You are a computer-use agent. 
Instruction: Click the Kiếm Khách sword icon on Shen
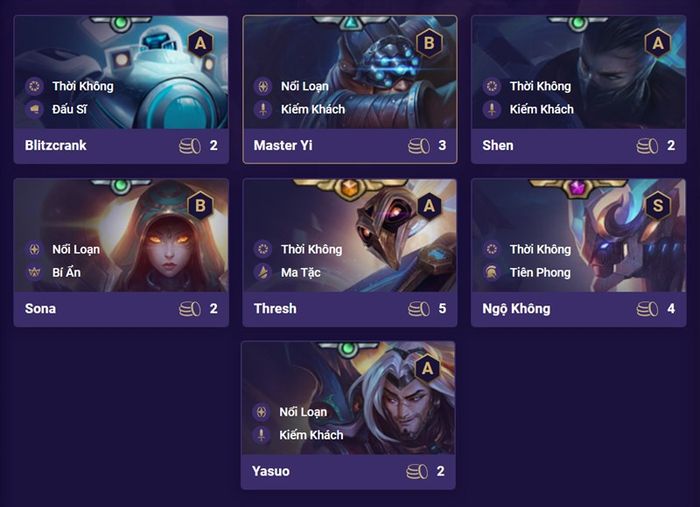[x=492, y=109]
